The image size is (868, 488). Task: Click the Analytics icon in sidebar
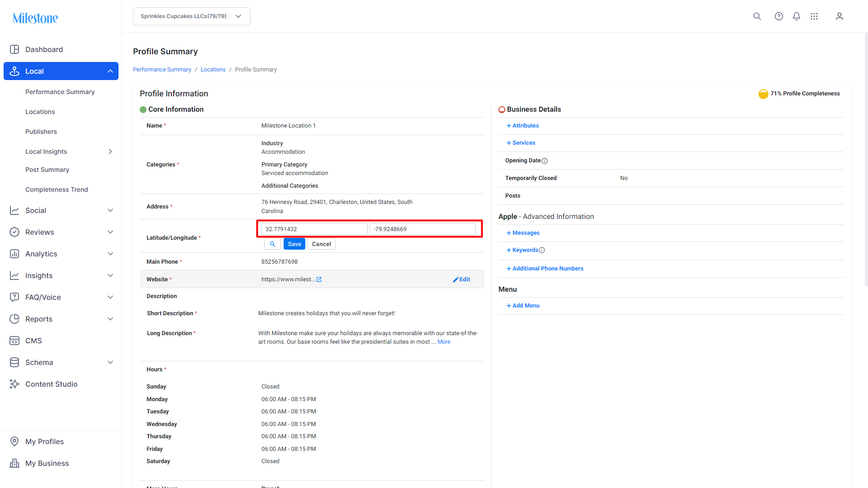(14, 254)
